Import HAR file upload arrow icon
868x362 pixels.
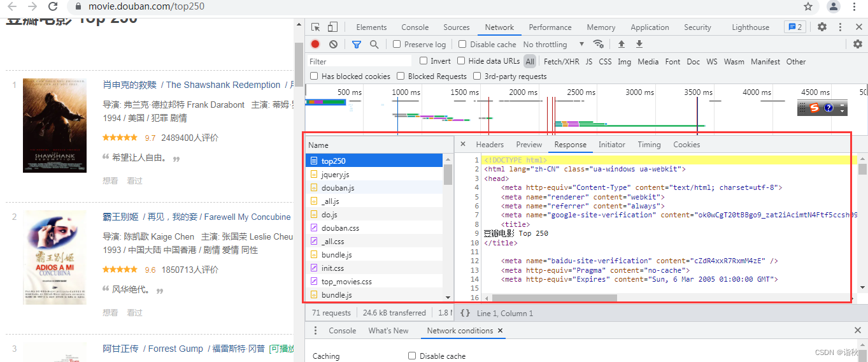[622, 44]
